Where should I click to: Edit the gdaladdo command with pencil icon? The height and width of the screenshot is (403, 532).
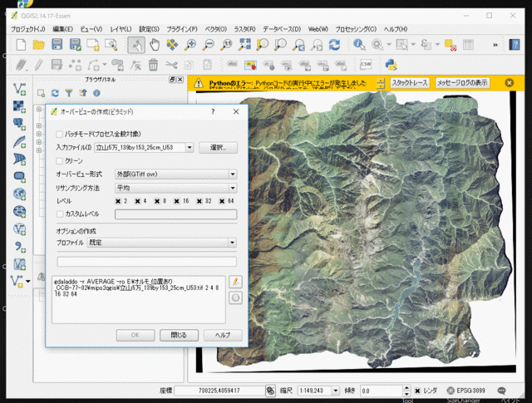click(235, 282)
